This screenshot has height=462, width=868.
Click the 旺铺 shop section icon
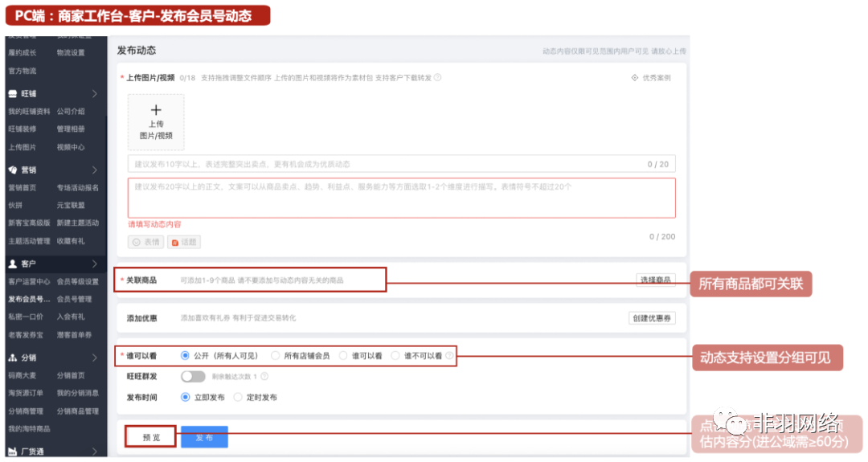(13, 93)
